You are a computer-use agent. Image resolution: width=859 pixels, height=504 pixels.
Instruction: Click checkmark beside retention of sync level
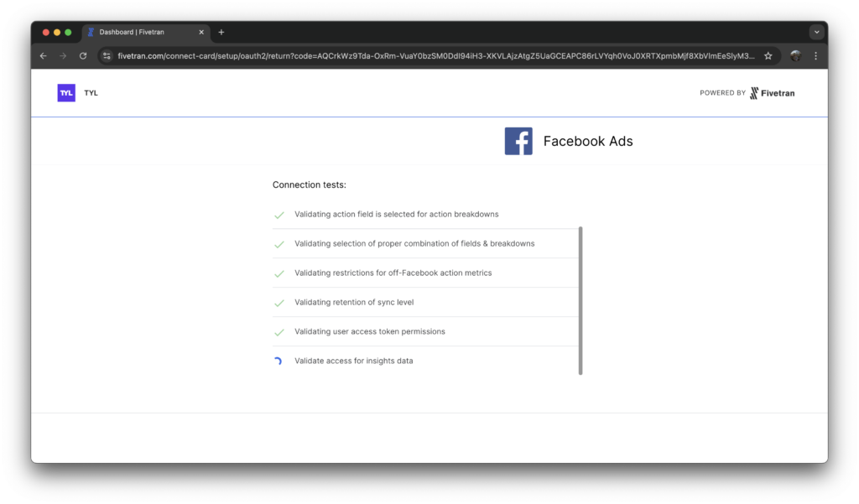click(279, 303)
